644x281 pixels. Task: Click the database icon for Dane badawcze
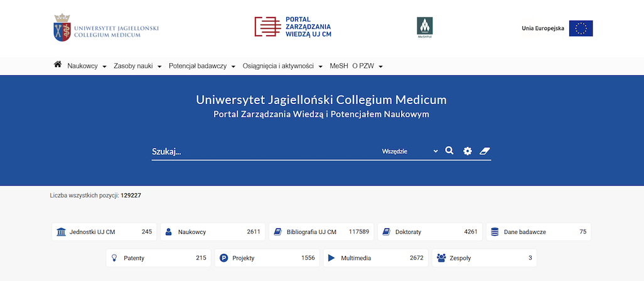tap(495, 232)
